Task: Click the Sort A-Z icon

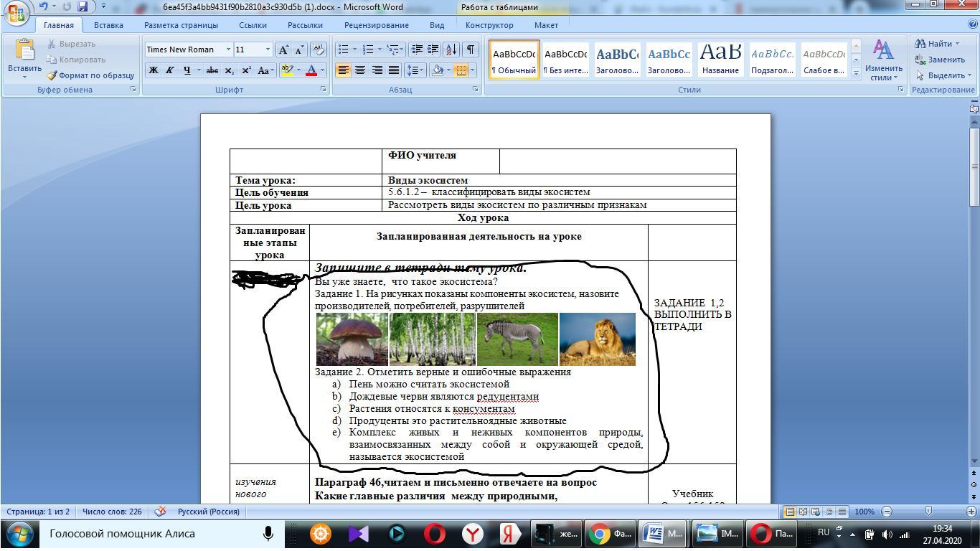Action: (x=451, y=50)
